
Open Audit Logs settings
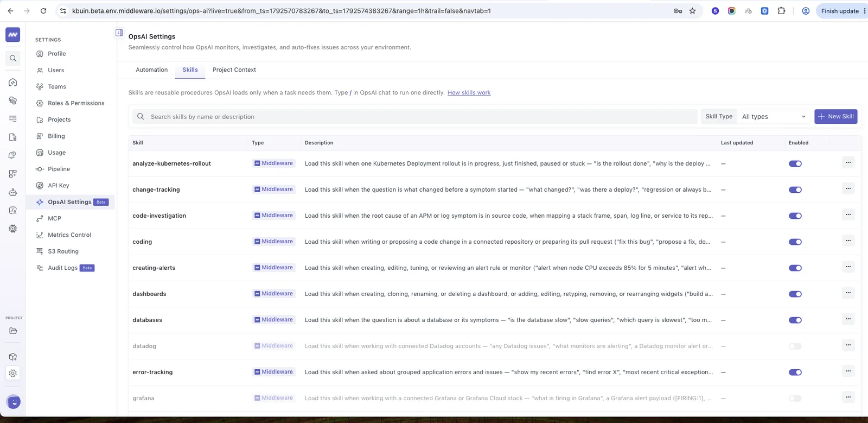[x=63, y=268]
